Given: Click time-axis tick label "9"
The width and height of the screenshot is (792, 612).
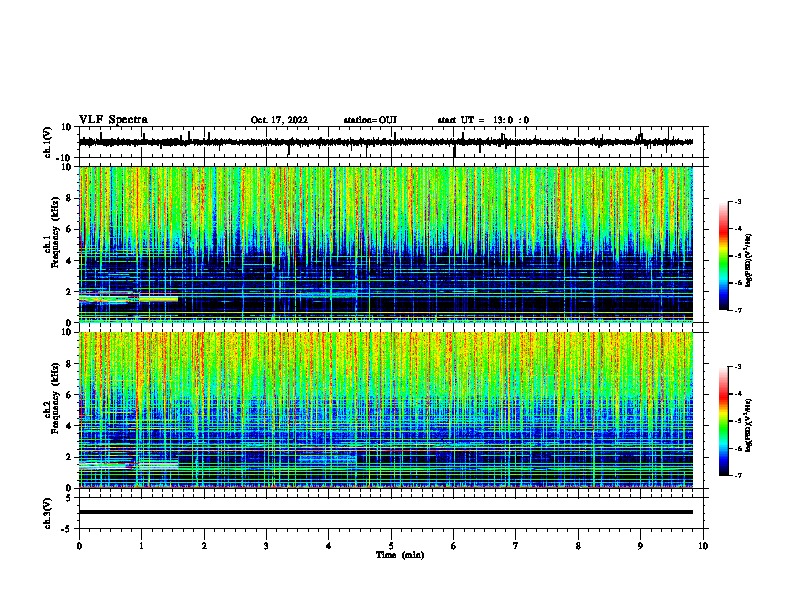Looking at the screenshot, I should coord(640,546).
